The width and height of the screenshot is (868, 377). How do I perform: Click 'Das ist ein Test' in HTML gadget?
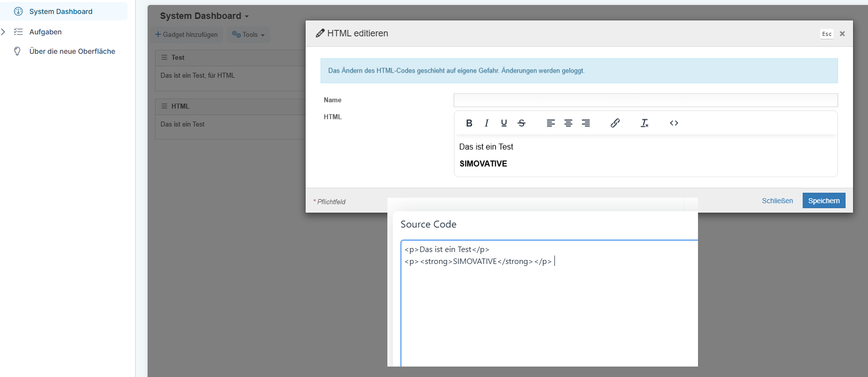pos(182,124)
